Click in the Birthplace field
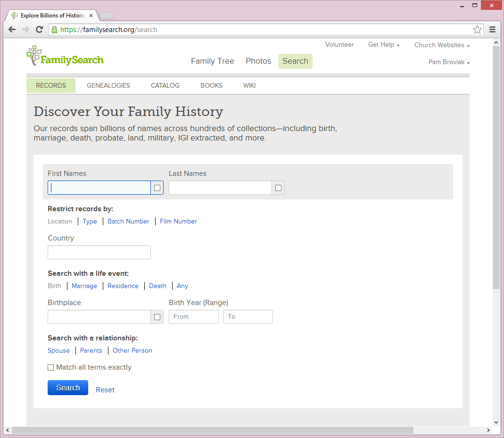 99,317
